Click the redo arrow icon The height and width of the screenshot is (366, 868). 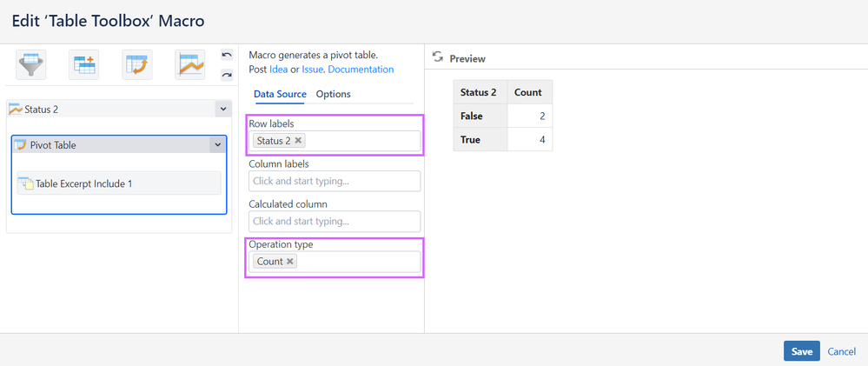(x=227, y=75)
